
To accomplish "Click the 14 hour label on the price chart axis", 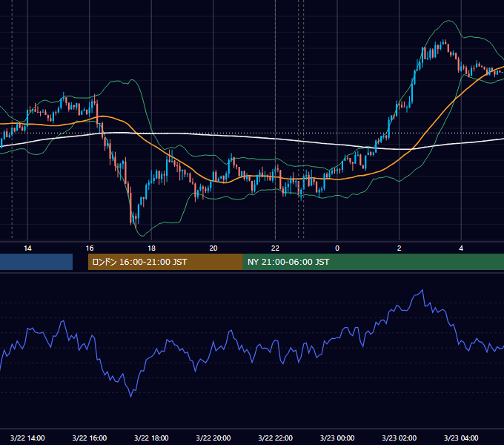I will click(27, 248).
